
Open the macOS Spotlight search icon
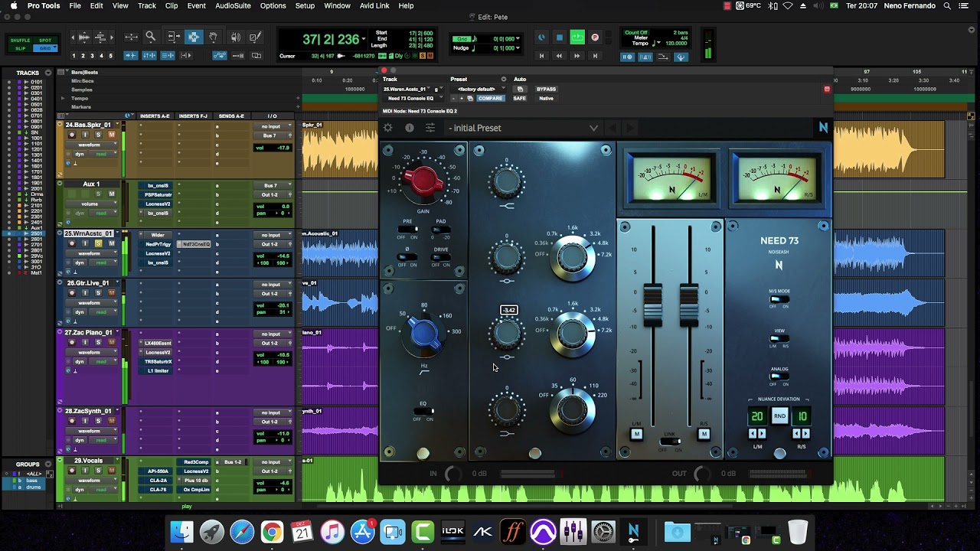(x=947, y=5)
